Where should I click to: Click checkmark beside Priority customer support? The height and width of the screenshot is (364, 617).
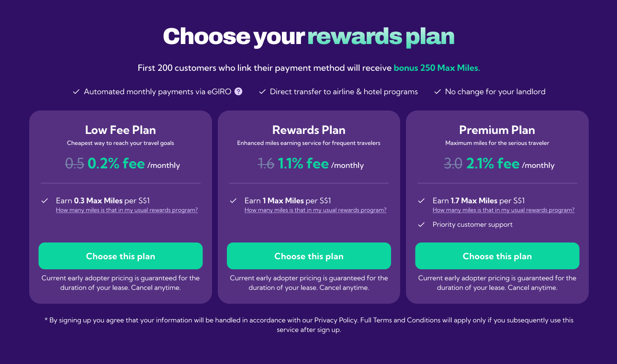pos(421,224)
